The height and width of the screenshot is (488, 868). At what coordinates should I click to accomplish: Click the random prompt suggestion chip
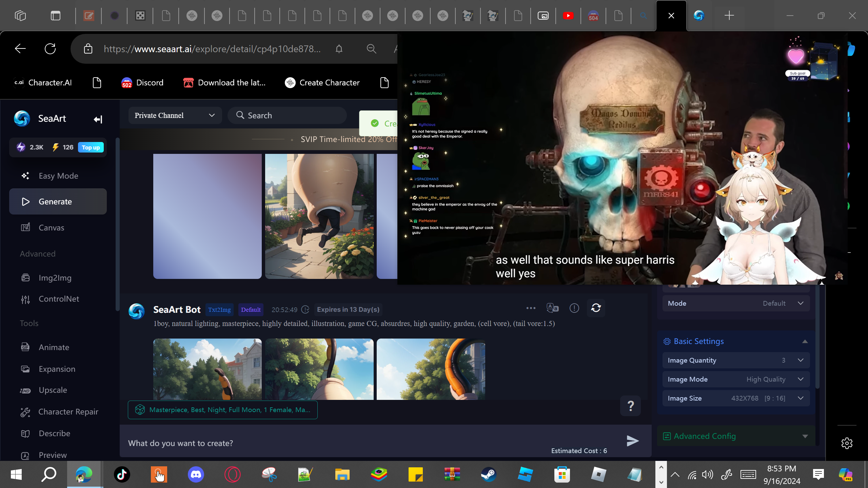click(x=223, y=410)
